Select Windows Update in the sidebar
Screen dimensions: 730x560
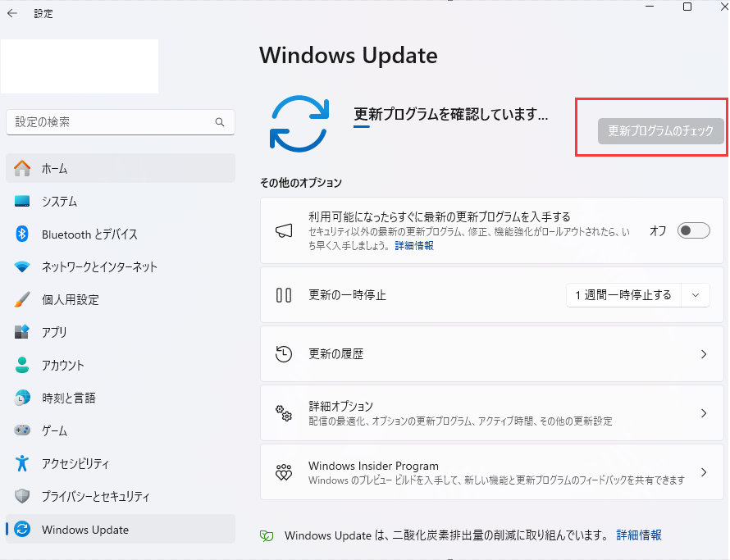[121, 530]
